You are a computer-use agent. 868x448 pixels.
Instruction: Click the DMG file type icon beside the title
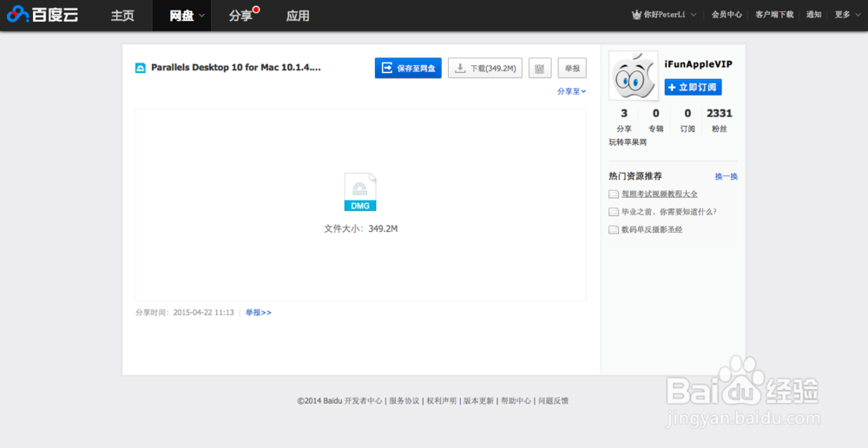click(x=141, y=68)
